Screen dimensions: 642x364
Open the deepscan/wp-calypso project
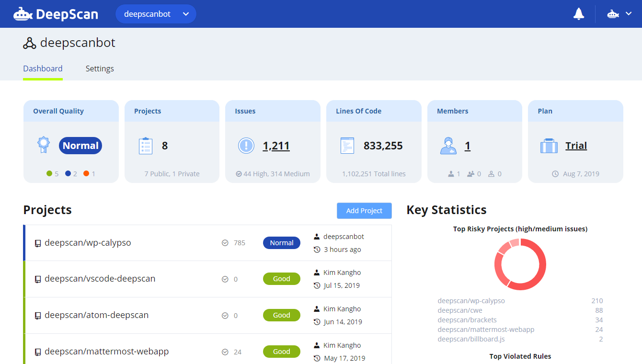[88, 243]
